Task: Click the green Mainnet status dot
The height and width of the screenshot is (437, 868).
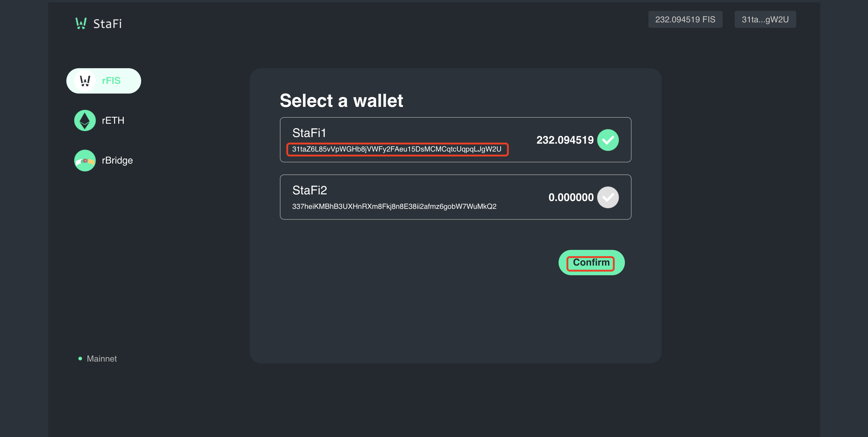Action: (80, 359)
